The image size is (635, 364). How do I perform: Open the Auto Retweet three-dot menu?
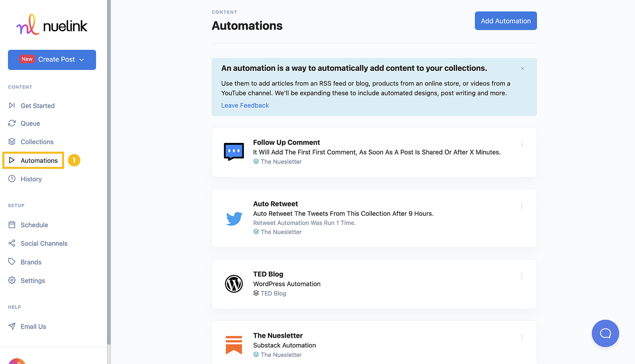(521, 206)
